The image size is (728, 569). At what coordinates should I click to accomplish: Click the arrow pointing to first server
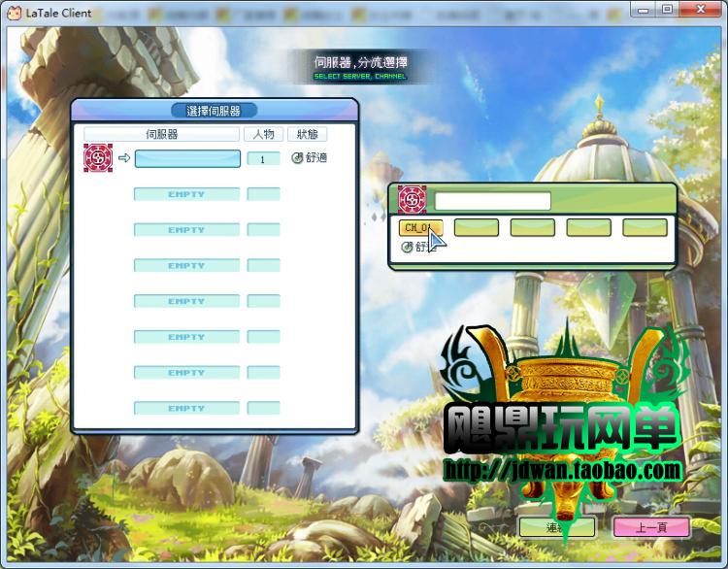[124, 158]
